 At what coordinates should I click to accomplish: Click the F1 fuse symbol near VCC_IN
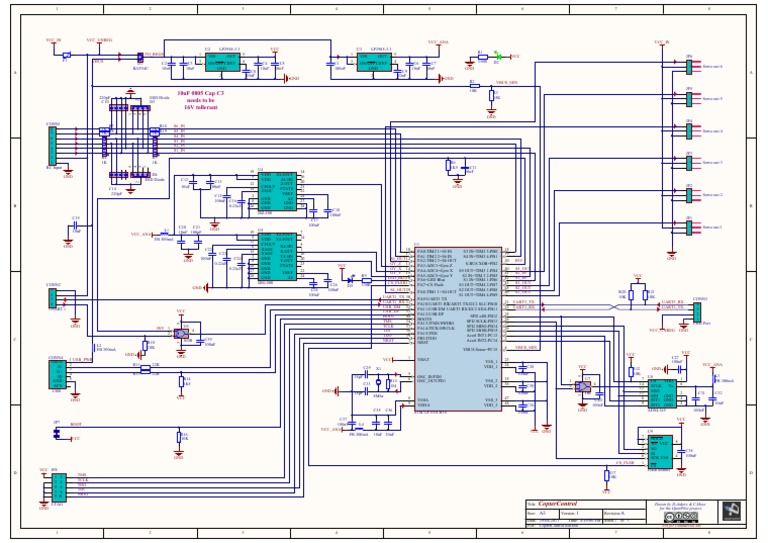(x=66, y=55)
